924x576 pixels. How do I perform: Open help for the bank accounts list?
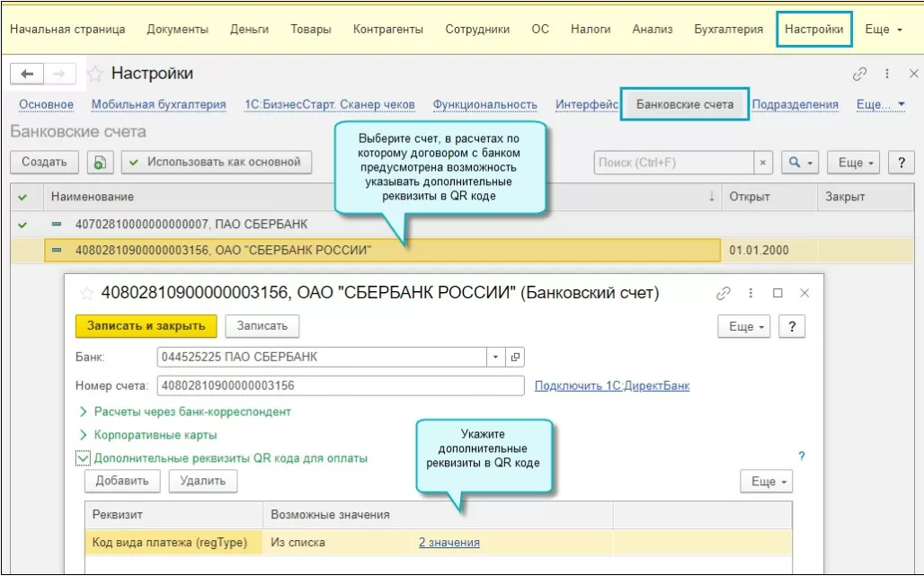point(901,163)
